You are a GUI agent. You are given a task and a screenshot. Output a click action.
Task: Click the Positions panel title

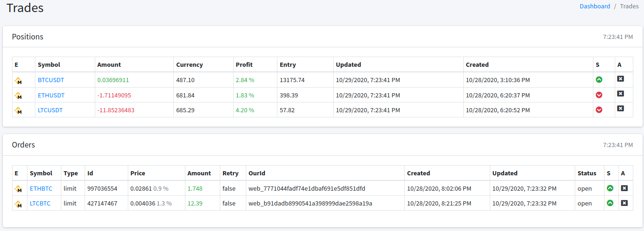[27, 37]
